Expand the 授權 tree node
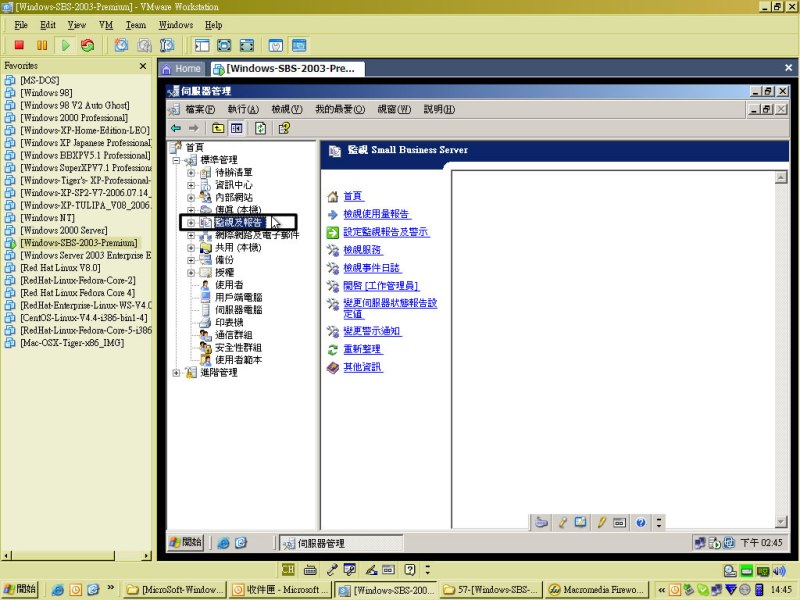 [x=191, y=272]
